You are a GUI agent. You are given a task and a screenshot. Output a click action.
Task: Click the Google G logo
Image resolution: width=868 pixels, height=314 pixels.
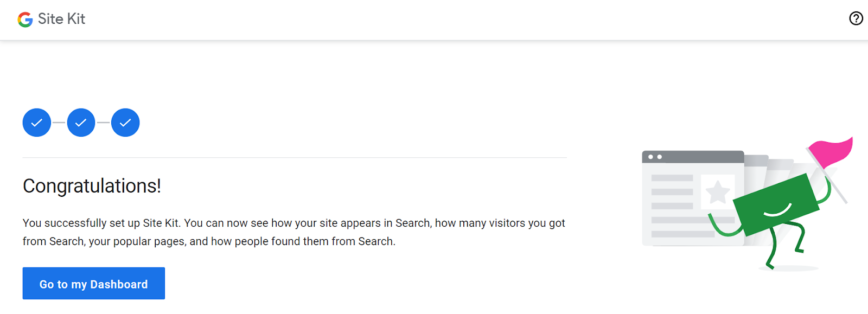tap(25, 20)
